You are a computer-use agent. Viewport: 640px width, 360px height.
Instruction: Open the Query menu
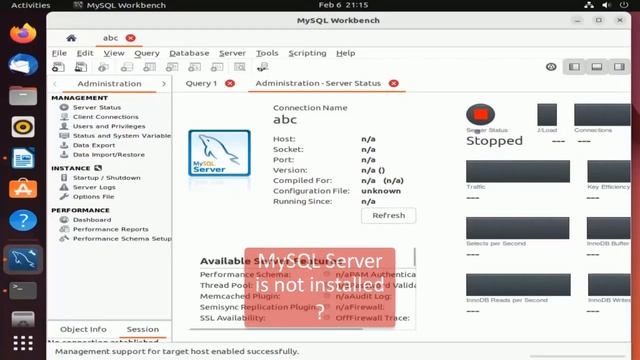147,53
